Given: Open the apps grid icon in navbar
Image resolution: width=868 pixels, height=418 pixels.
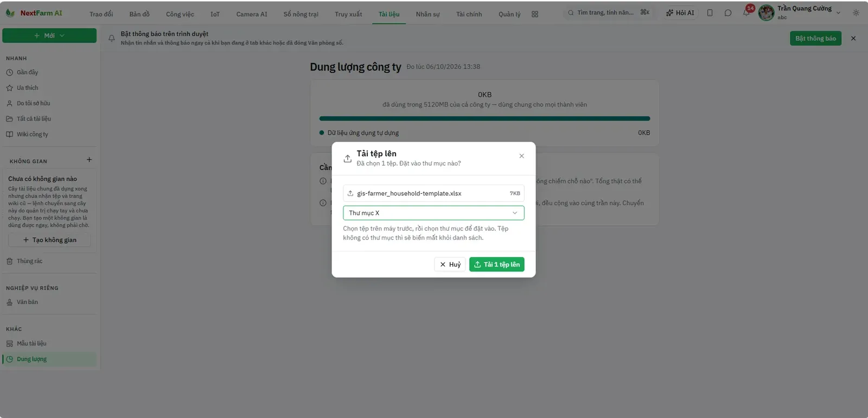Looking at the screenshot, I should click(535, 14).
